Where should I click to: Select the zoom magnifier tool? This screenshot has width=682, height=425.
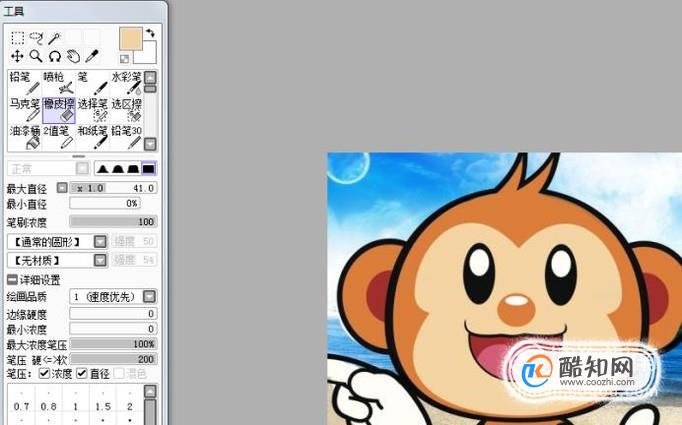(36, 56)
